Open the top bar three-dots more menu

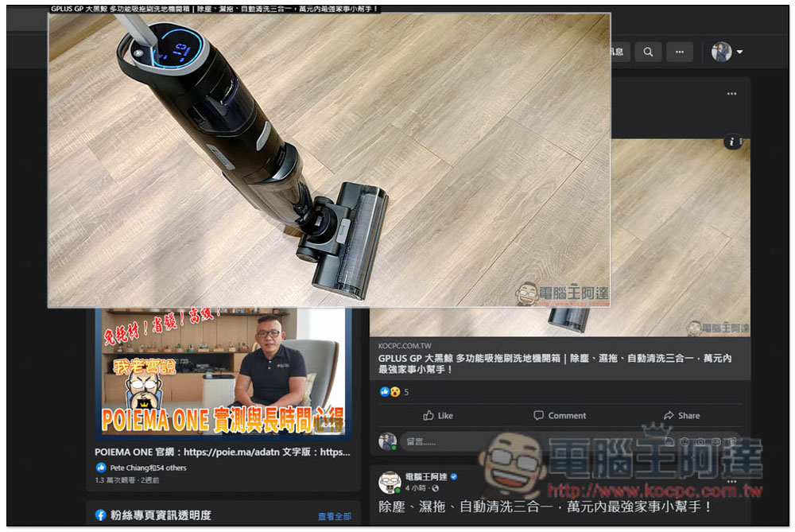coord(680,52)
